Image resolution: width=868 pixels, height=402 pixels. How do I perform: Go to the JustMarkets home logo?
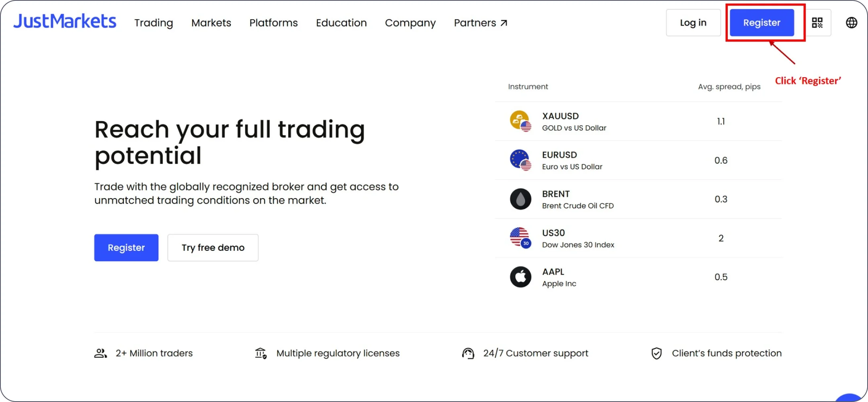[65, 22]
